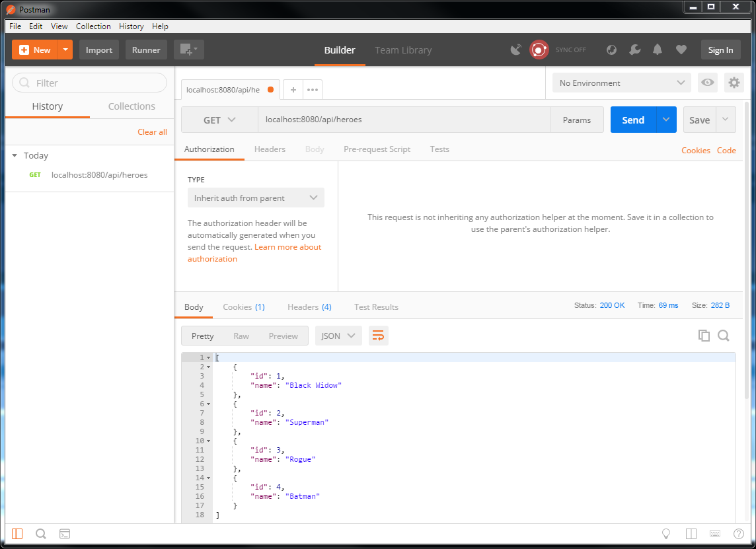Image resolution: width=756 pixels, height=549 pixels.
Task: Open the Cookies link near Code
Action: coord(695,150)
